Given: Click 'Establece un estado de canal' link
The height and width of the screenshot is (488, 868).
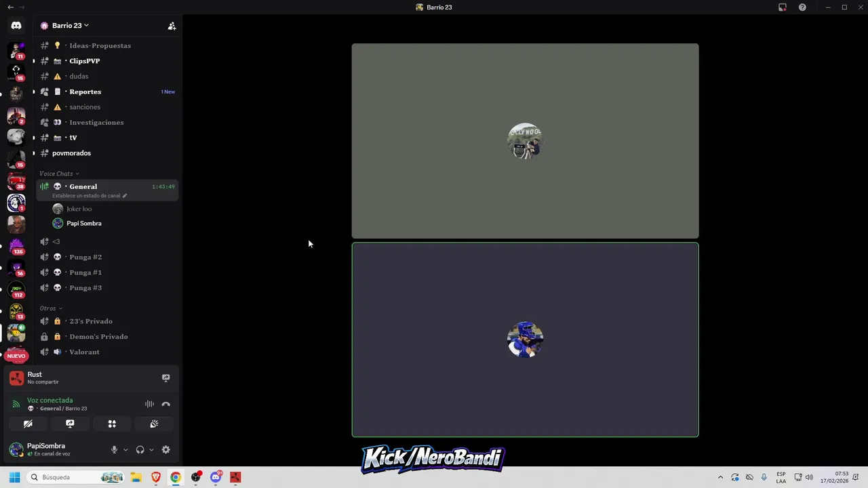Looking at the screenshot, I should pyautogui.click(x=89, y=196).
